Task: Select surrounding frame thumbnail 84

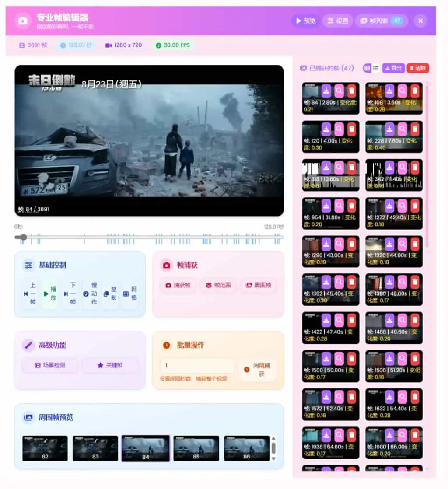Action: [x=146, y=448]
